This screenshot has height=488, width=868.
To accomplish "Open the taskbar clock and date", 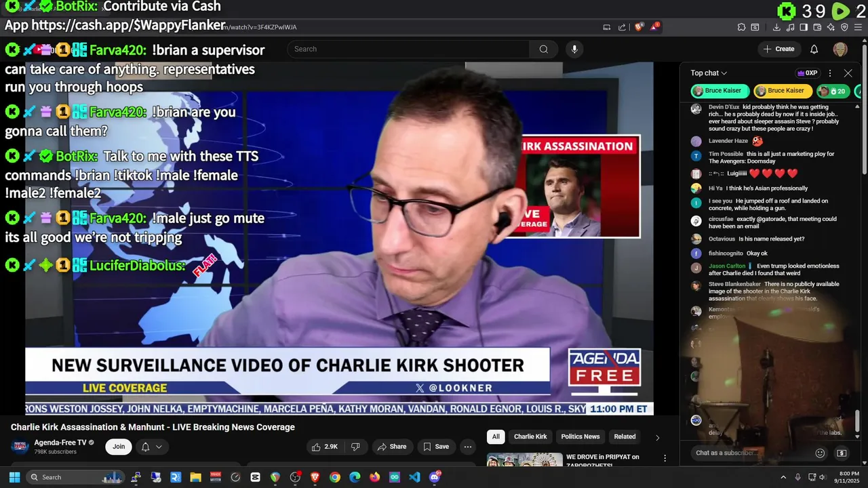I will 848,477.
